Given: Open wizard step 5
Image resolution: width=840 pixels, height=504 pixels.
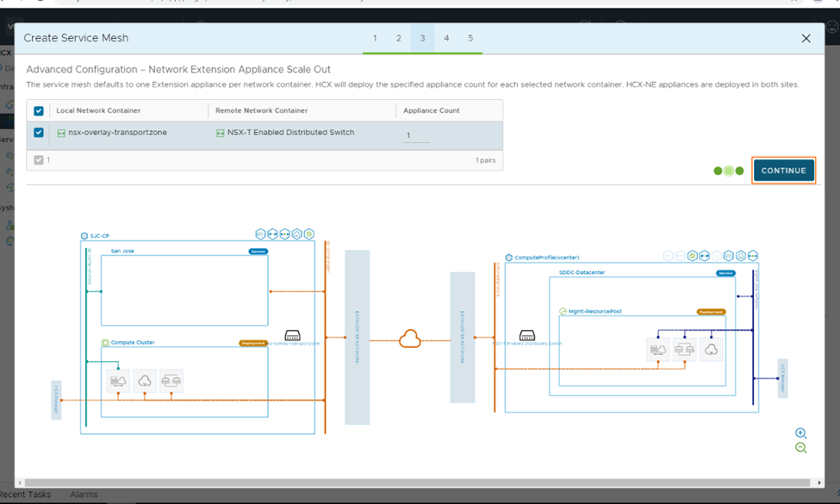Looking at the screenshot, I should pyautogui.click(x=470, y=39).
